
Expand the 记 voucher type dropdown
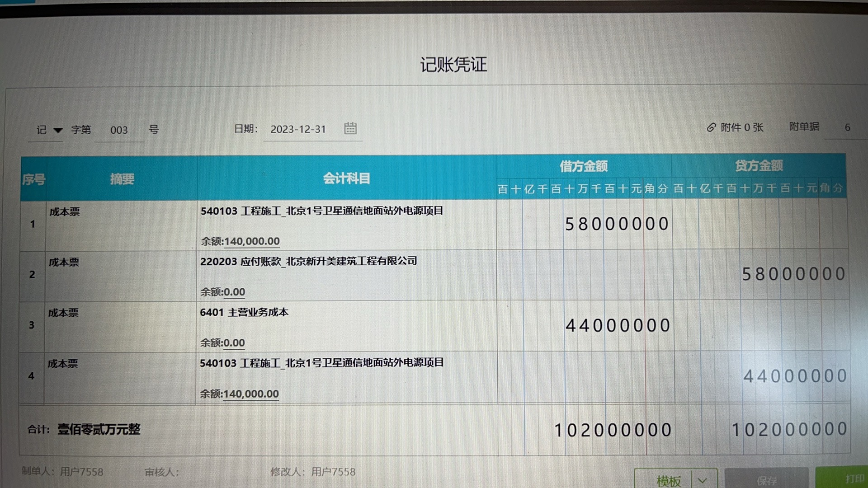(58, 130)
